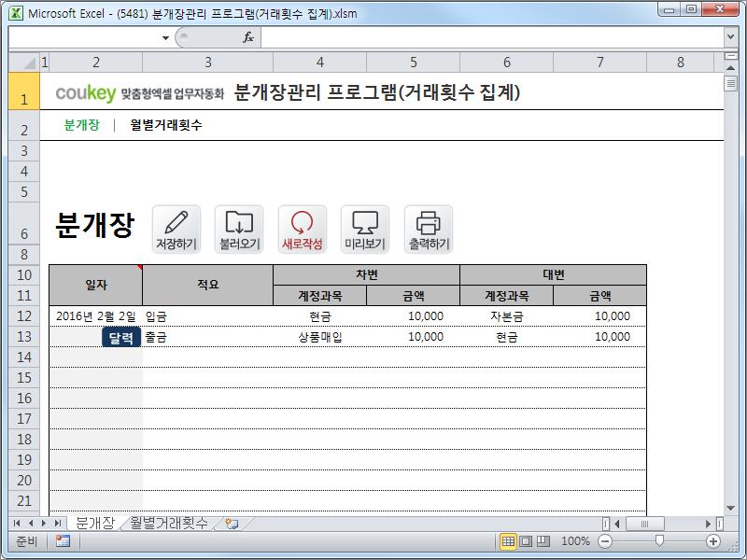This screenshot has height=560, width=747.
Task: Click the 100% zoom level indicator
Action: click(x=575, y=541)
